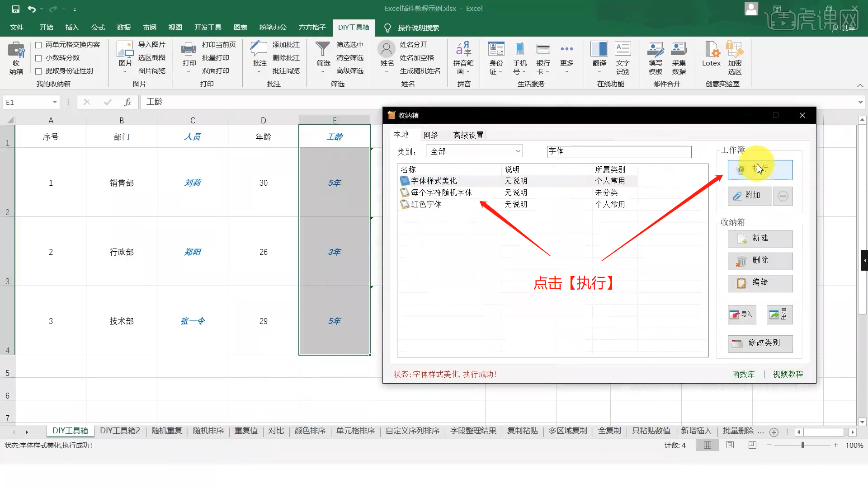Click the 修改类别 button

[x=760, y=343]
